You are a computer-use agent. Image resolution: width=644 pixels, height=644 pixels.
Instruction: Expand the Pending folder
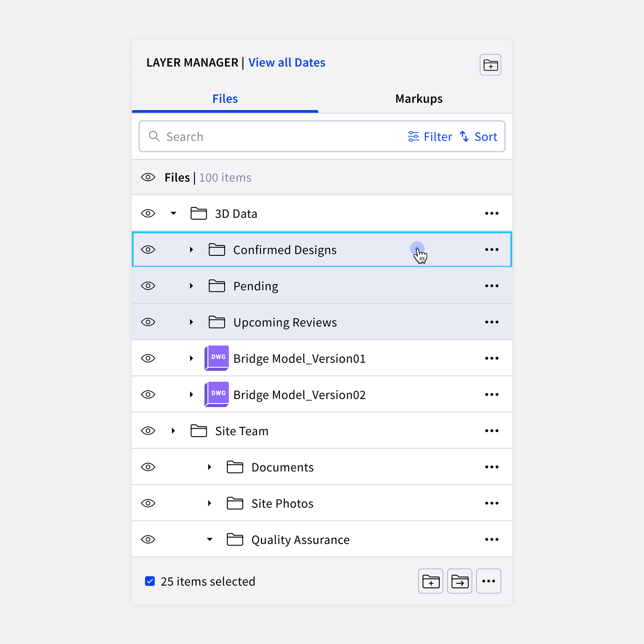point(191,286)
